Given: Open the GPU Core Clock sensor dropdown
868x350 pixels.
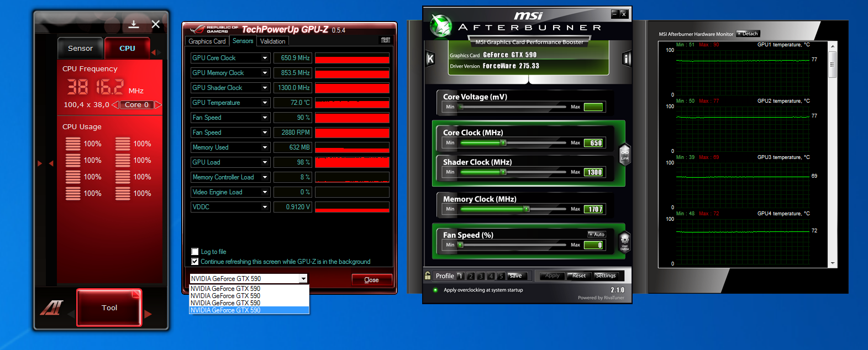Looking at the screenshot, I should click(265, 58).
